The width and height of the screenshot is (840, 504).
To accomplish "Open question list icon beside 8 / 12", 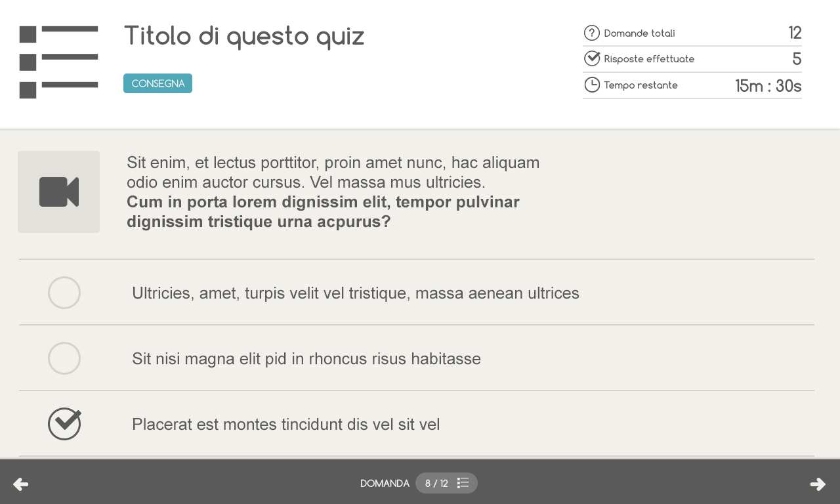I will click(463, 483).
